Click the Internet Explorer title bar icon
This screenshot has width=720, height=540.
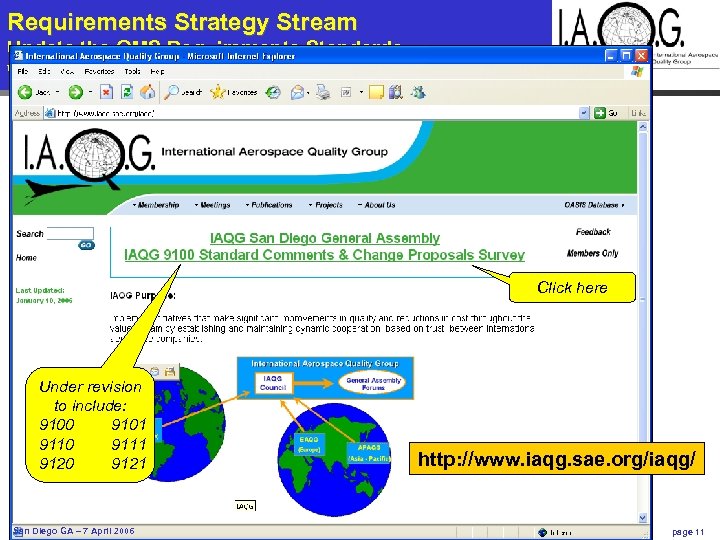pos(18,56)
